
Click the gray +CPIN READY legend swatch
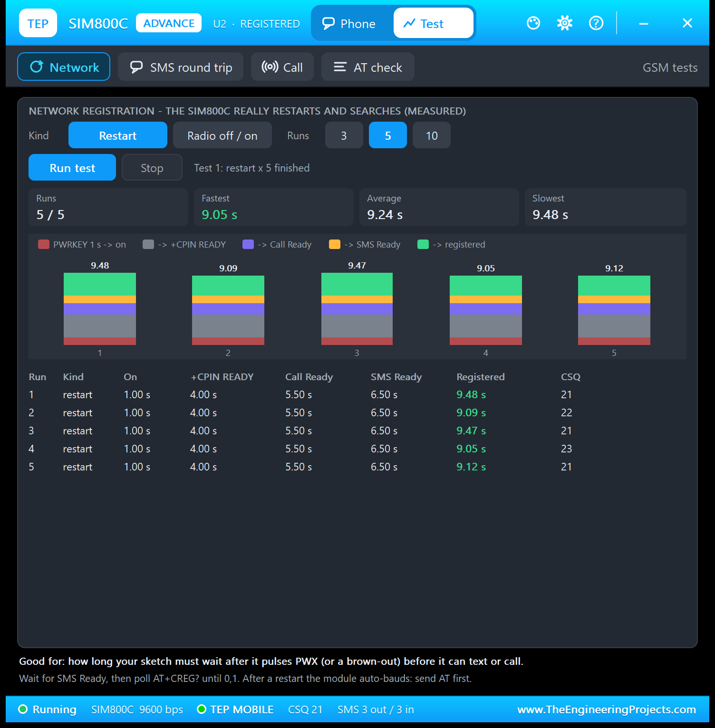point(148,244)
